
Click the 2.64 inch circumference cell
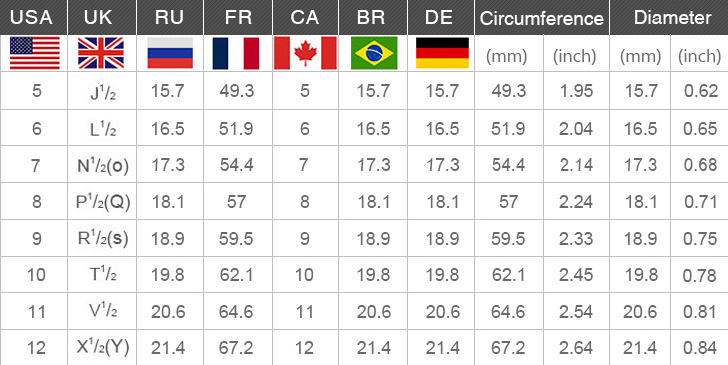pyautogui.click(x=576, y=347)
